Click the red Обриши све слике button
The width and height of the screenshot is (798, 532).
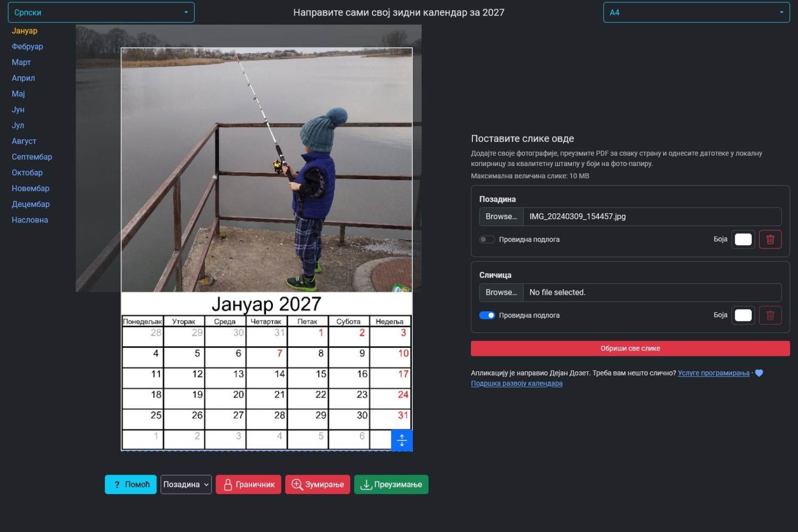tap(630, 348)
